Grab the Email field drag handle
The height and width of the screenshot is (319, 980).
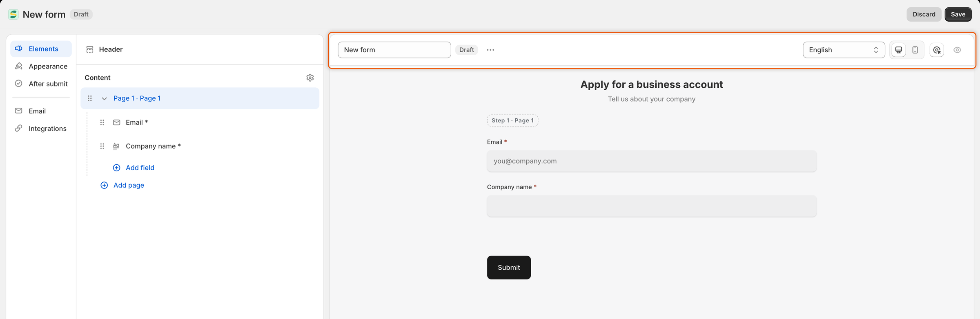[x=102, y=122]
